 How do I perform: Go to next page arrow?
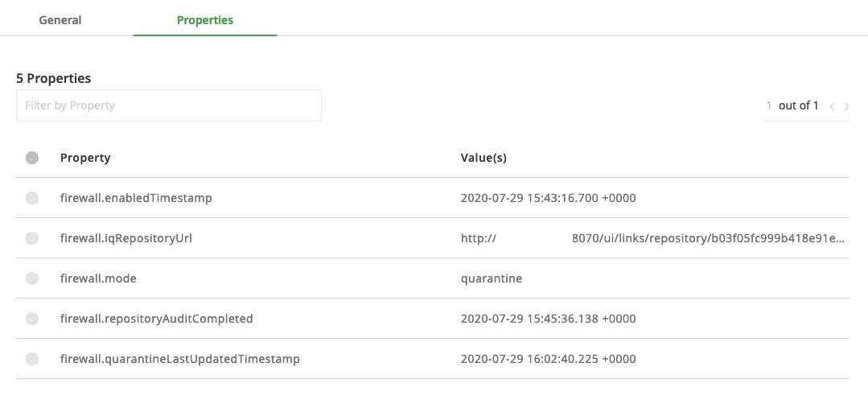846,106
